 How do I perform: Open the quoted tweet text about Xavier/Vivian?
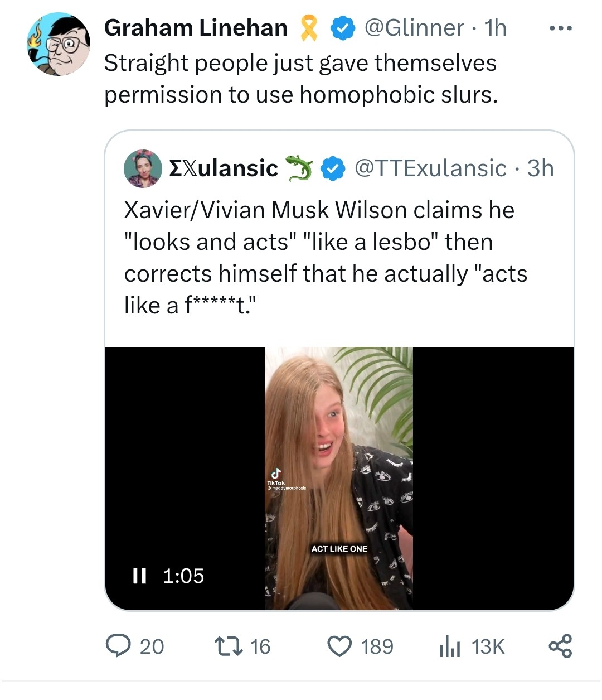pos(326,258)
